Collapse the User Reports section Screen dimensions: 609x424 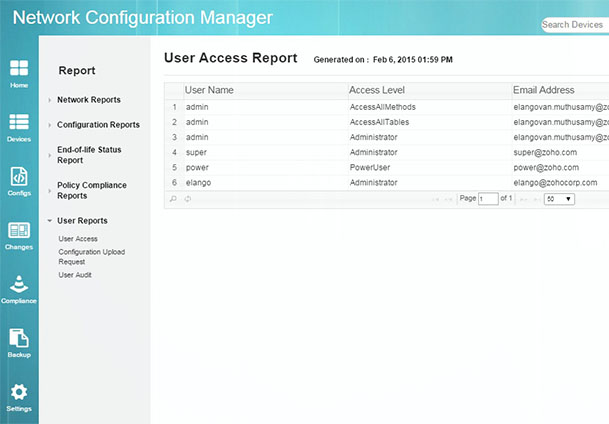tap(82, 220)
